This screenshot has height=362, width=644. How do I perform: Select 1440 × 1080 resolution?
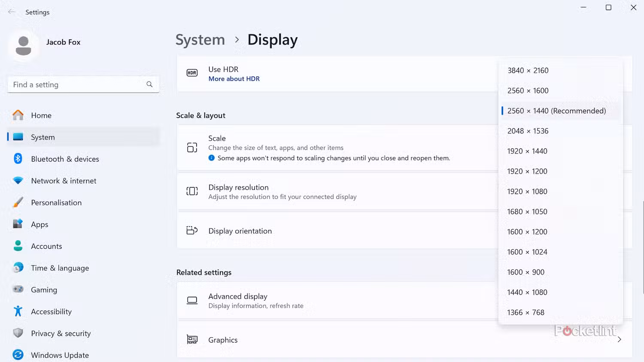pos(560,292)
